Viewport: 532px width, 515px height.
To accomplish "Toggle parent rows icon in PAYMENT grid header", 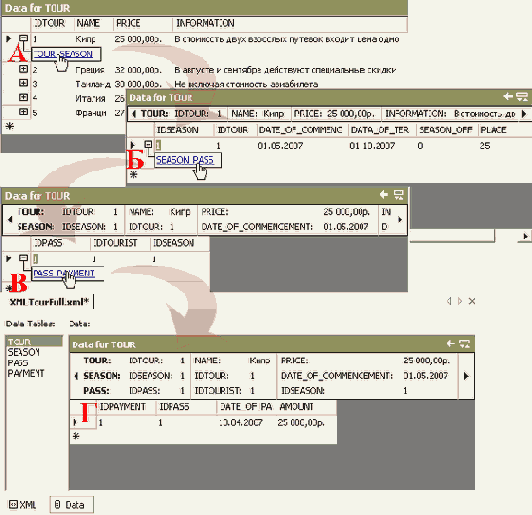I will pyautogui.click(x=464, y=344).
